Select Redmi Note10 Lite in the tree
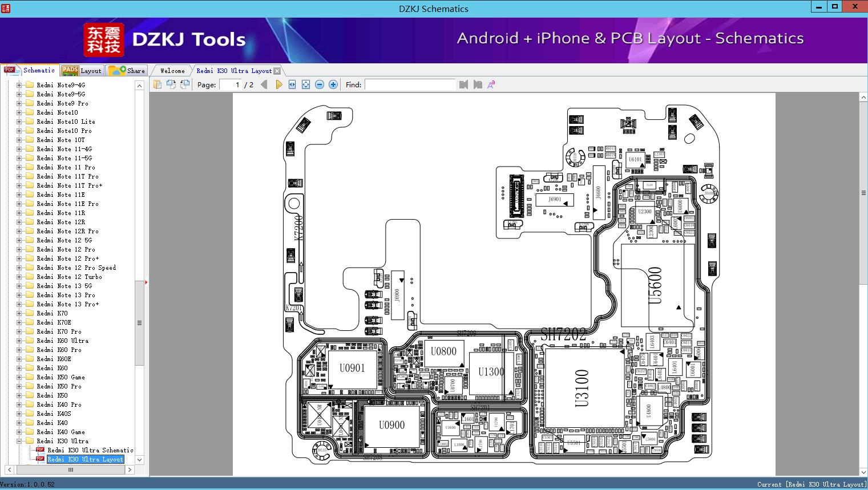 tap(66, 122)
